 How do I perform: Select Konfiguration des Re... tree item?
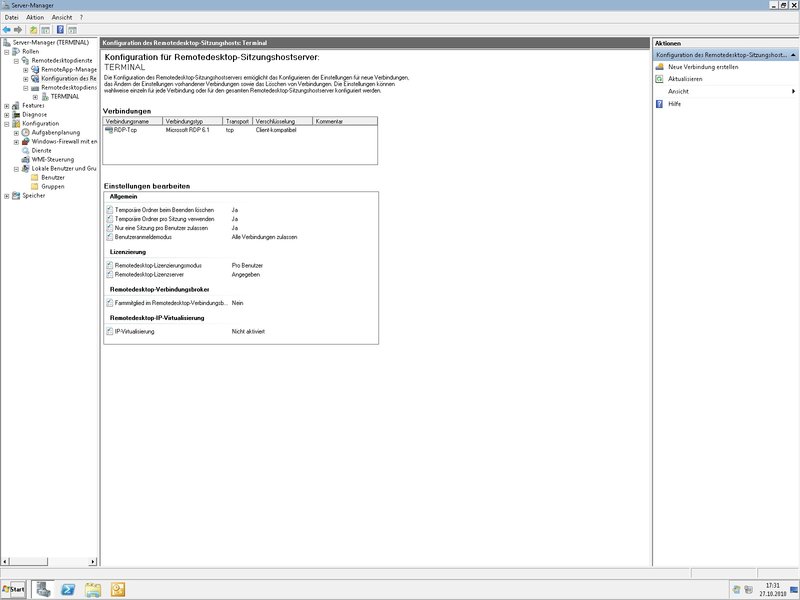click(68, 79)
